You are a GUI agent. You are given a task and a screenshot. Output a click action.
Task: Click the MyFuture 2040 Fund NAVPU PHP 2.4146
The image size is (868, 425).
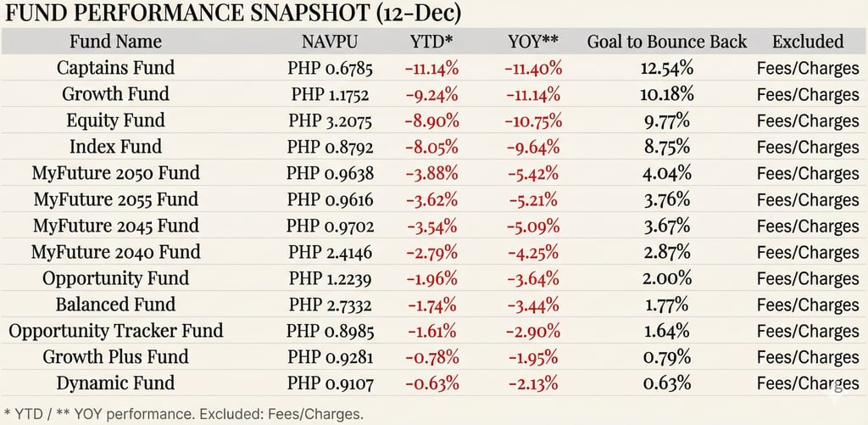click(x=331, y=252)
